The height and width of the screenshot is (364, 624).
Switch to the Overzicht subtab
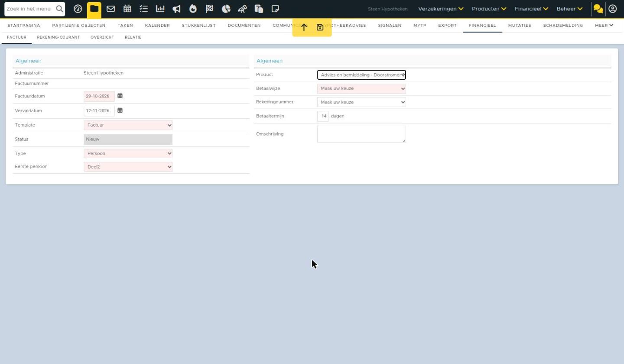(x=102, y=37)
